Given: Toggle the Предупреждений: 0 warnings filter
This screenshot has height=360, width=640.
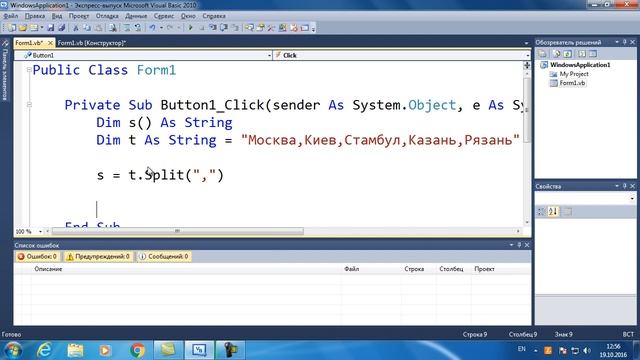Looking at the screenshot, I should coord(98,256).
